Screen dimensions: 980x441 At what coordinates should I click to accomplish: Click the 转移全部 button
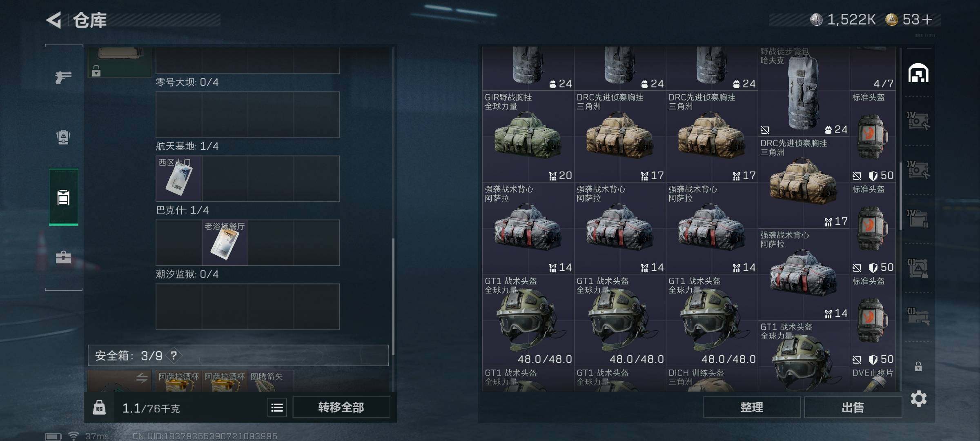[x=341, y=407]
